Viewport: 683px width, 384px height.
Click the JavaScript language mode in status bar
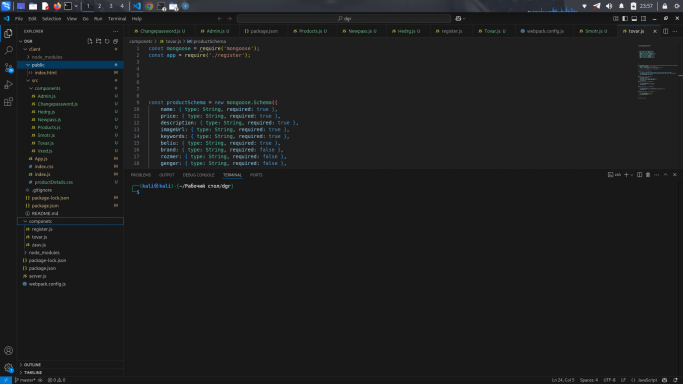coord(644,380)
